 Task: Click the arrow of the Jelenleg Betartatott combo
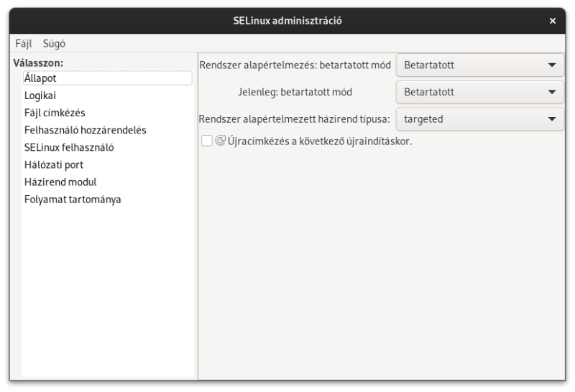coord(552,92)
